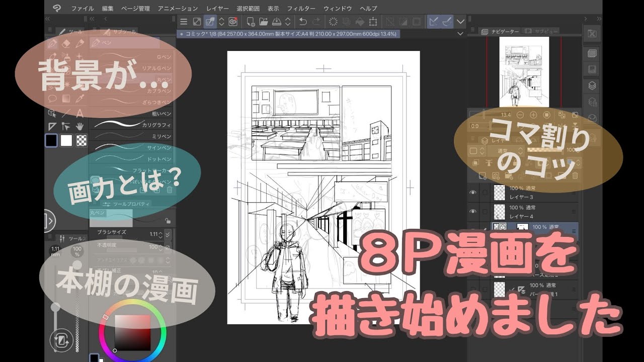Tick the checkbox beside レイヤー 3 thumbnail

pos(485,193)
